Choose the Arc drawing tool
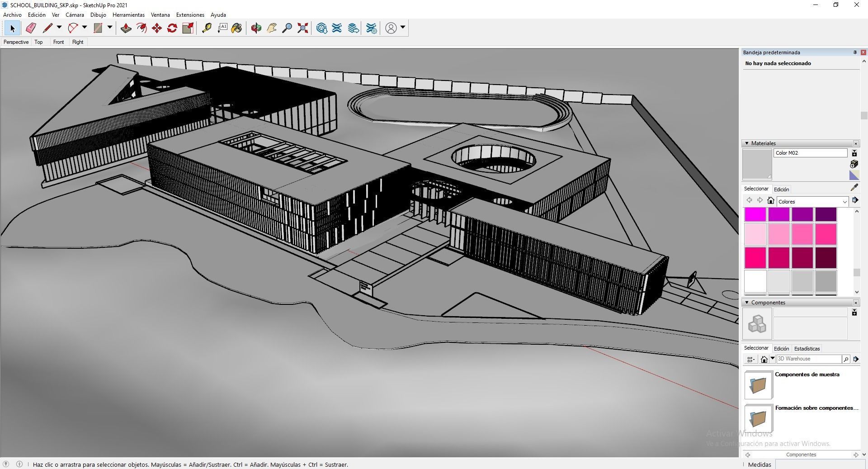The width and height of the screenshot is (868, 469). tap(73, 28)
